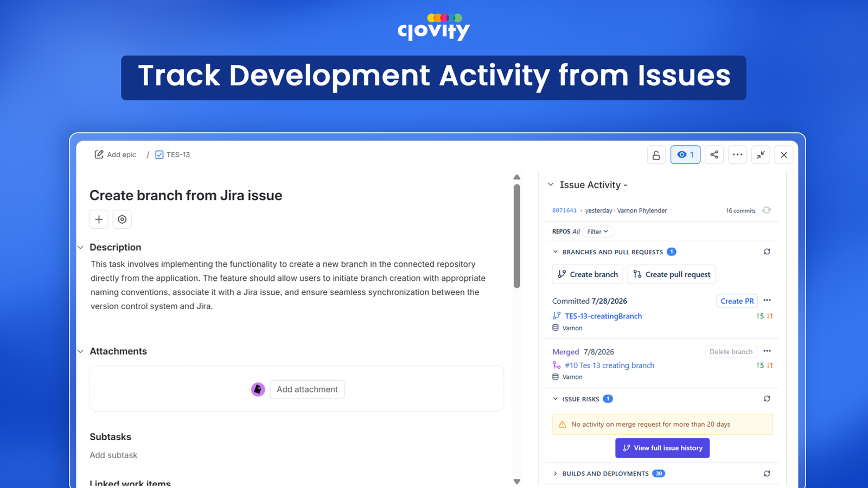868x488 pixels.
Task: Click branch icon beside TES-13-creatingBranch
Action: click(x=556, y=316)
